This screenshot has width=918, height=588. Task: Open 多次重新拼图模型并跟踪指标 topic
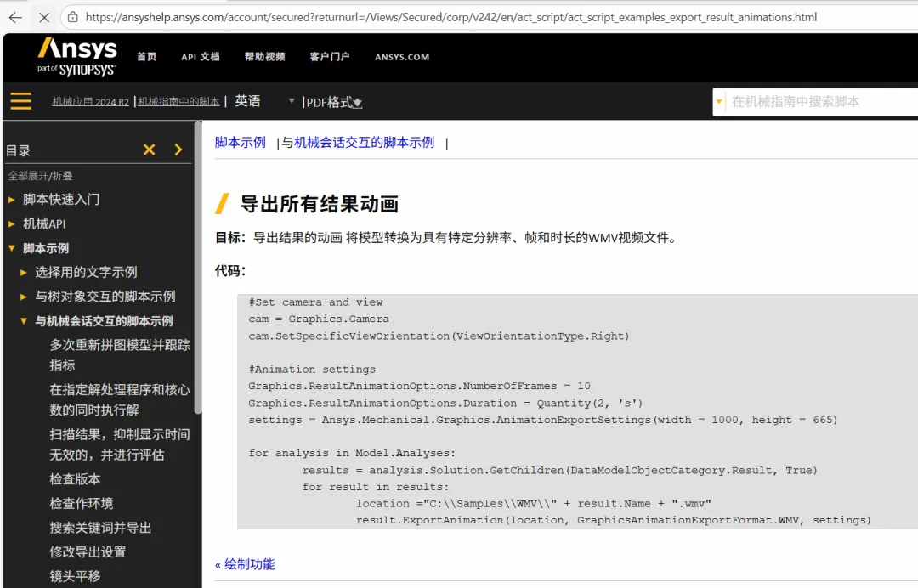click(120, 355)
